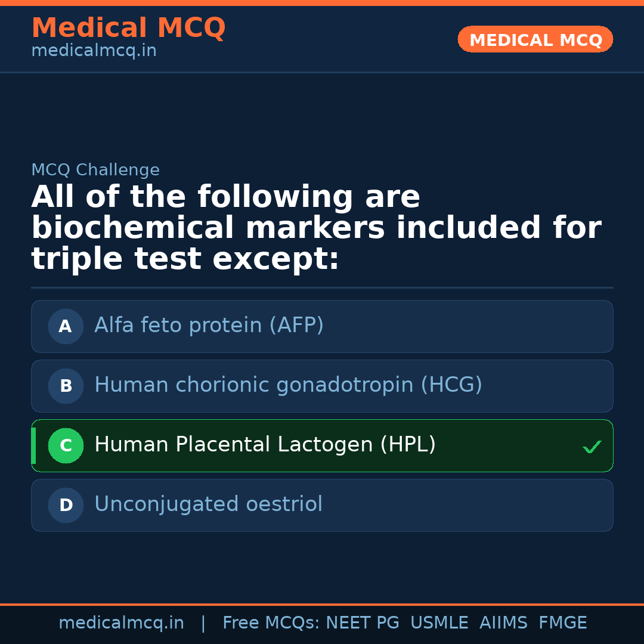Click the MCQ Challenge label
644x644 pixels.
95,170
